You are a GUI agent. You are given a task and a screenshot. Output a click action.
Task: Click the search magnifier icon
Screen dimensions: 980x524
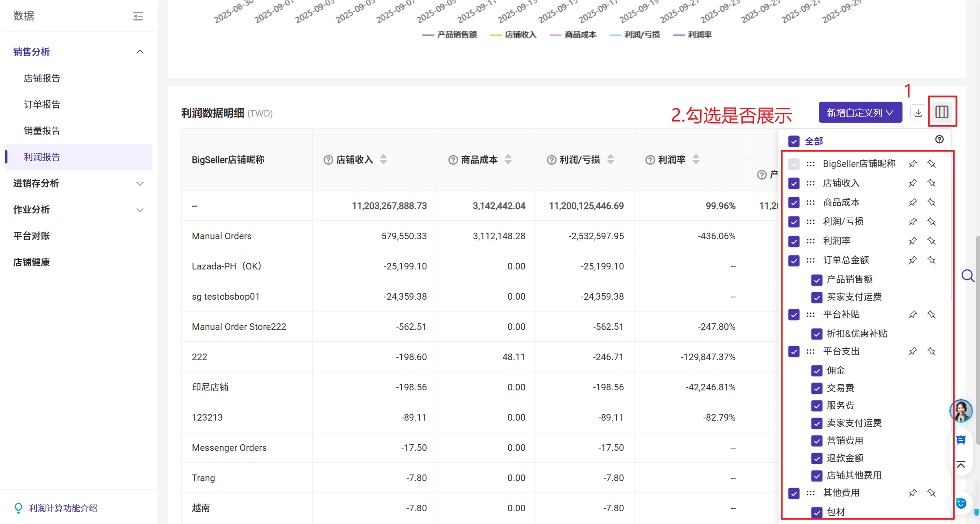pos(967,276)
